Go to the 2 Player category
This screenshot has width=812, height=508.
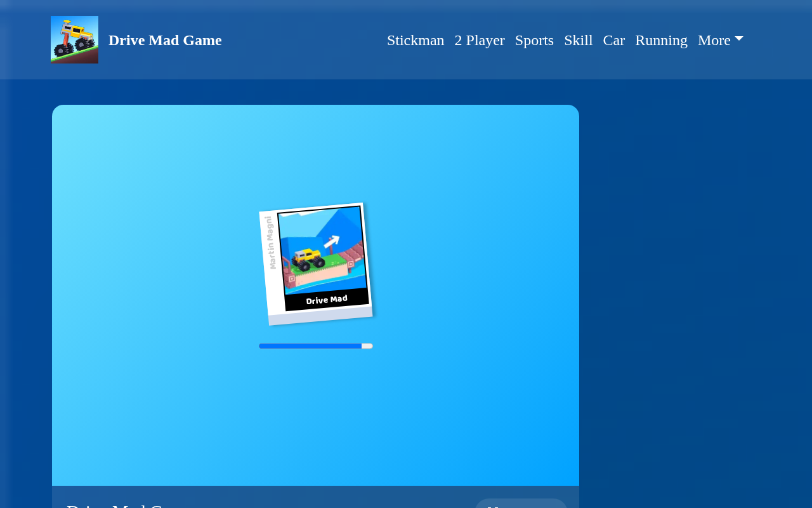tap(480, 40)
